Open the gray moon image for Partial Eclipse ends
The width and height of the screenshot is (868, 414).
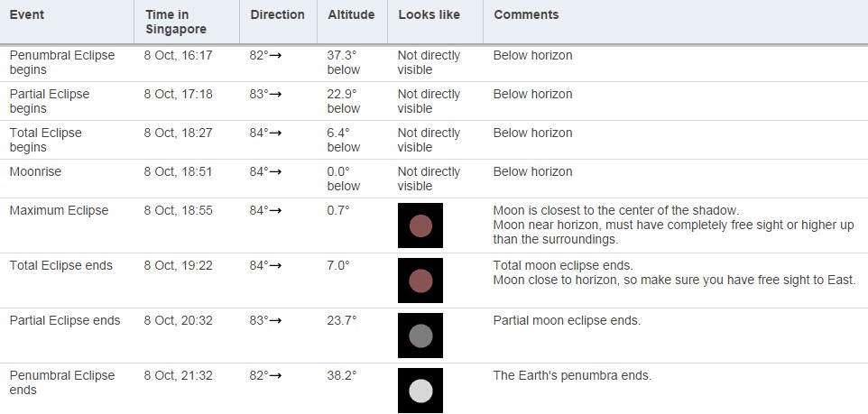tap(420, 336)
